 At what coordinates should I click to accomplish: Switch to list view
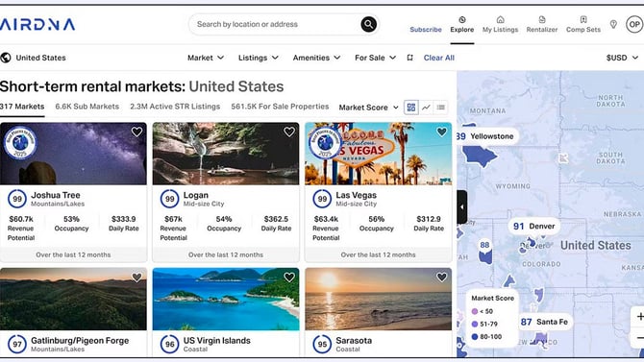[440, 108]
